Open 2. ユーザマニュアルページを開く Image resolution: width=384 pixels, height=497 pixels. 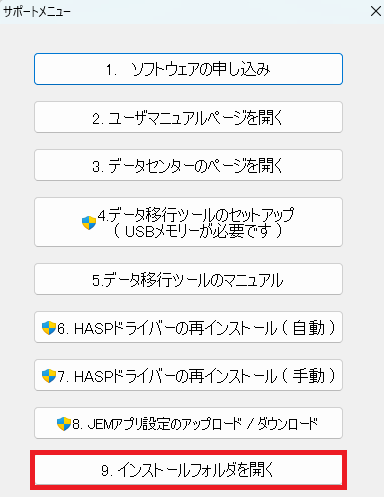pos(188,117)
